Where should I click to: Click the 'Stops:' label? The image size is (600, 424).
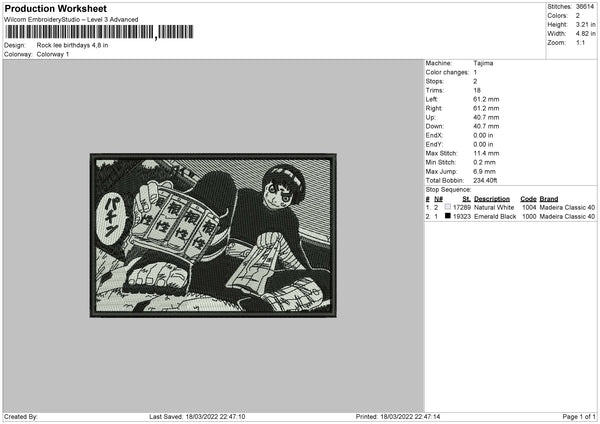pyautogui.click(x=435, y=82)
